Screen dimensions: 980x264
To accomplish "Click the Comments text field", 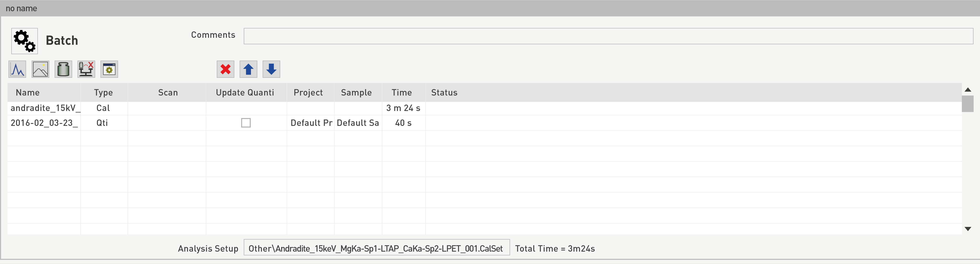I will click(608, 36).
